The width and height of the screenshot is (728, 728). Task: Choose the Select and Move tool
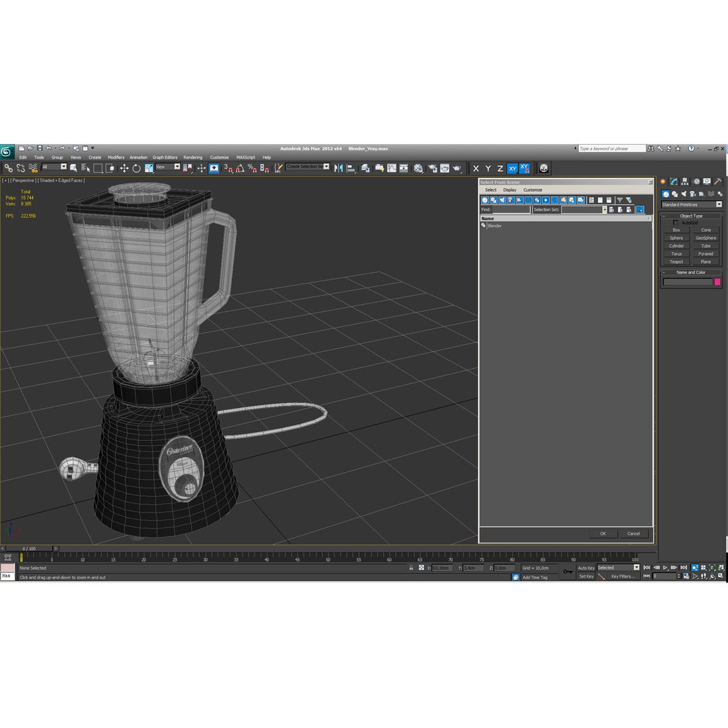[x=124, y=168]
